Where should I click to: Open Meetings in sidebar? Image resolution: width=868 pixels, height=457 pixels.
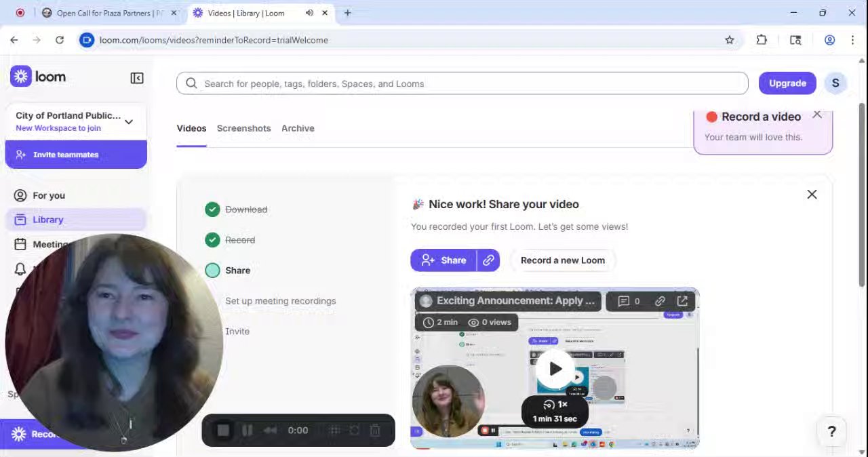(52, 244)
